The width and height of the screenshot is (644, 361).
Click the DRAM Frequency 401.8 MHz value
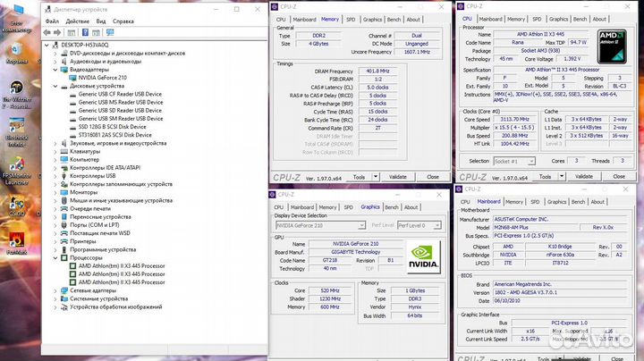click(377, 71)
